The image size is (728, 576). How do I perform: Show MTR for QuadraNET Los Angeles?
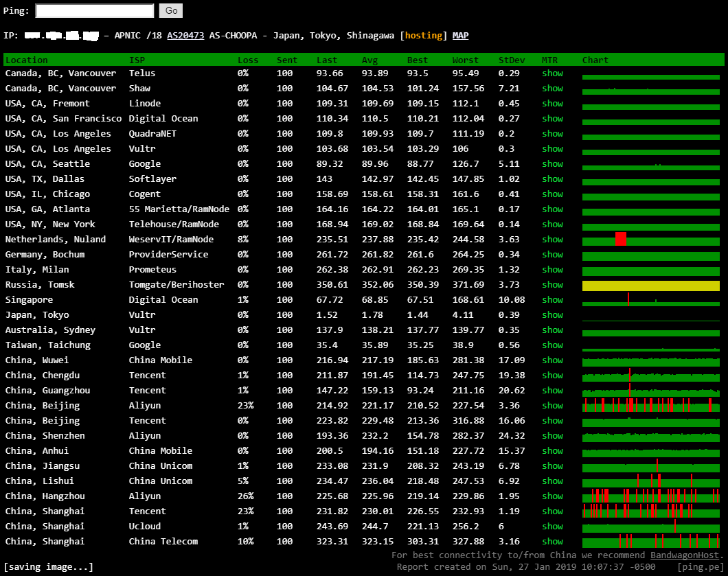click(552, 134)
